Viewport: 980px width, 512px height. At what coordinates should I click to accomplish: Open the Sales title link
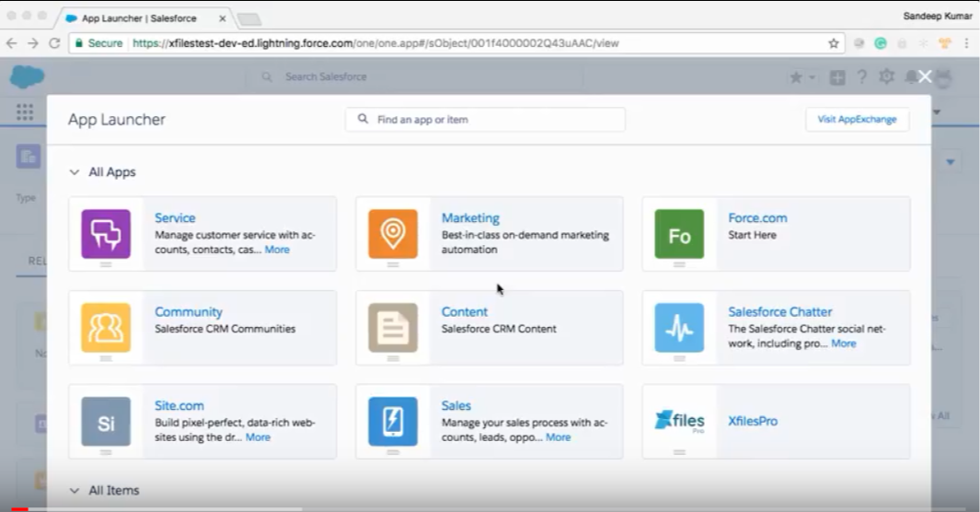[x=456, y=406]
